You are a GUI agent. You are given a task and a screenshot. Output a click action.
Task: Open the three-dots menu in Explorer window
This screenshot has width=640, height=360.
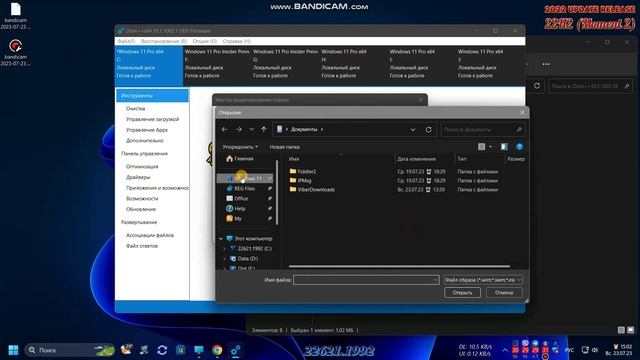click(x=546, y=64)
